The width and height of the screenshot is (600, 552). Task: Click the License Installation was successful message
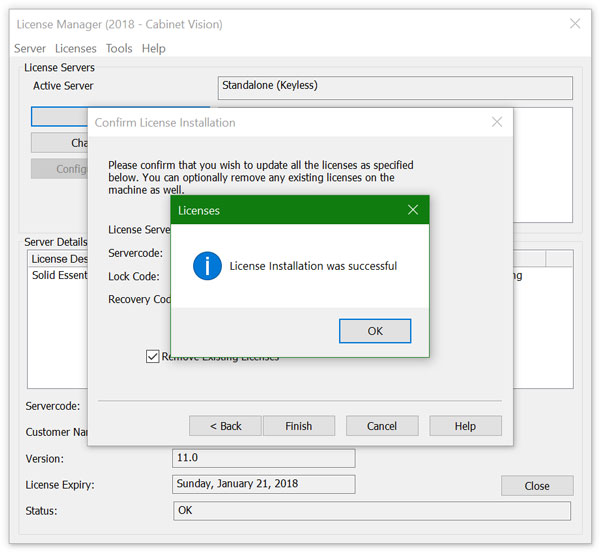313,266
